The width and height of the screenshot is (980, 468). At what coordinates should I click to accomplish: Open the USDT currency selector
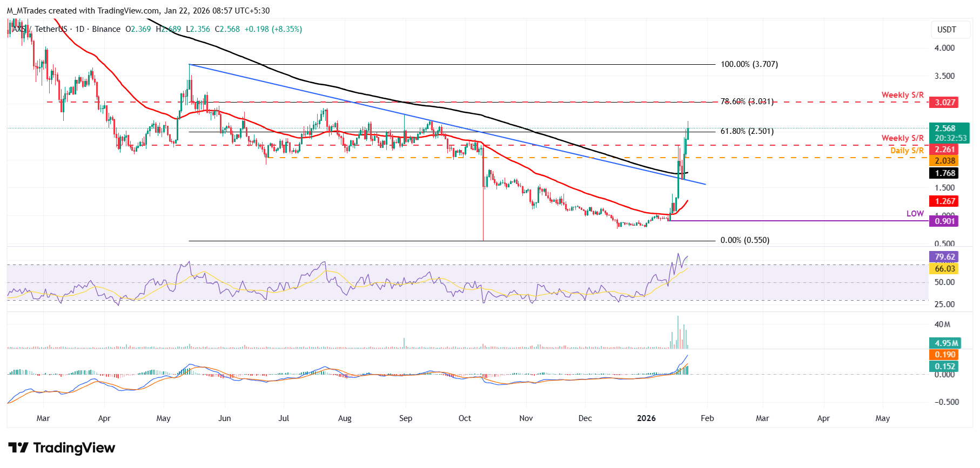(x=946, y=30)
